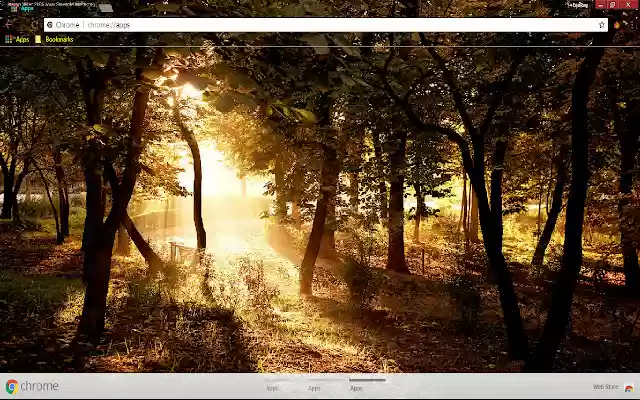
Task: Open a new tab with the new-tab button
Action: coord(106,7)
